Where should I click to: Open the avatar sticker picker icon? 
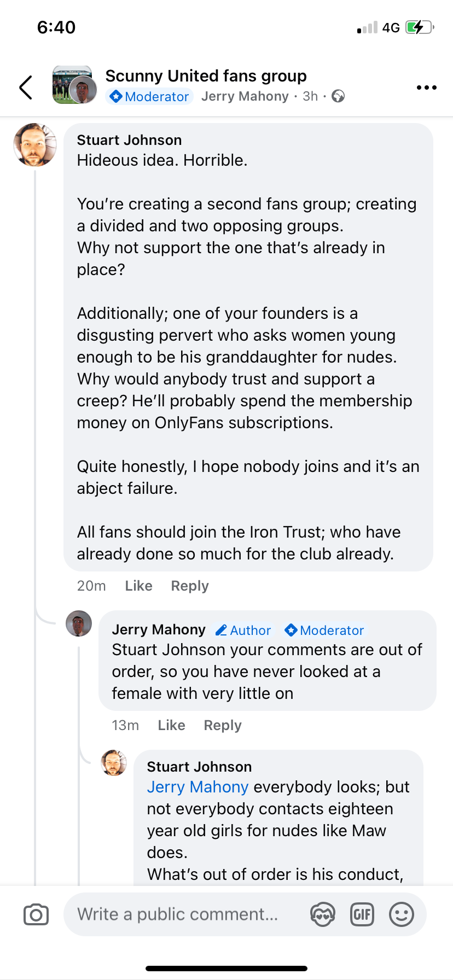[322, 914]
